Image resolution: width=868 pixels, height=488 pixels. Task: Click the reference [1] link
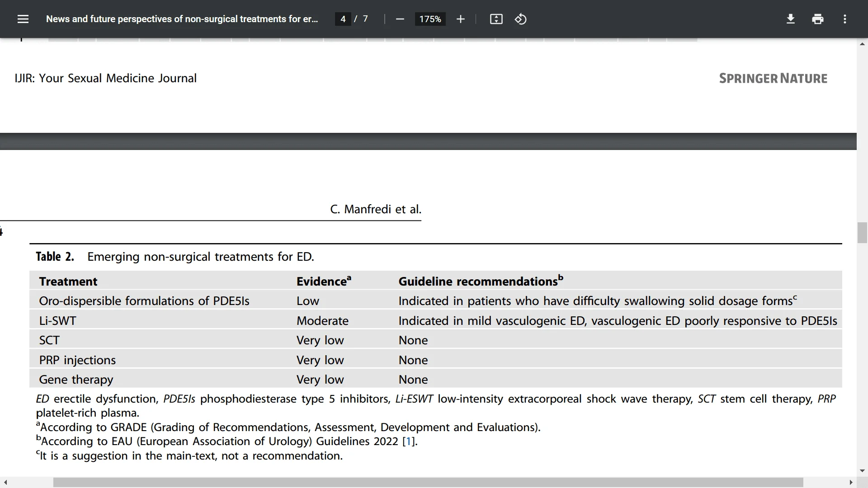tap(408, 441)
